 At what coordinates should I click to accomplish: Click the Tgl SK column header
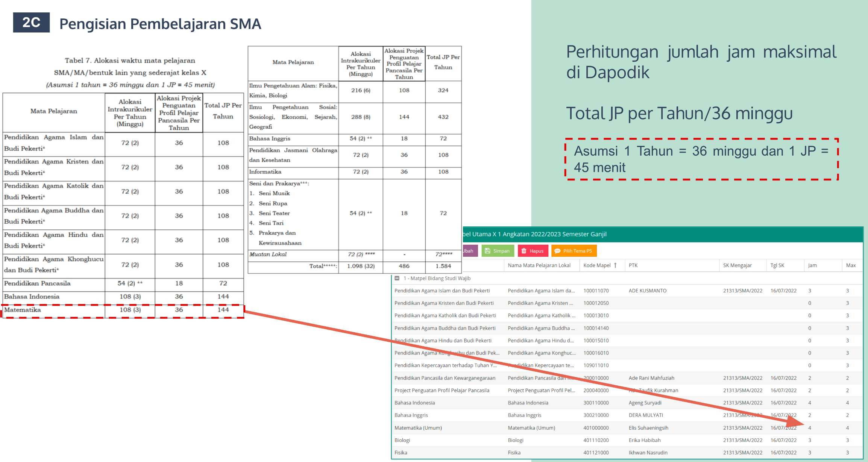click(x=777, y=265)
